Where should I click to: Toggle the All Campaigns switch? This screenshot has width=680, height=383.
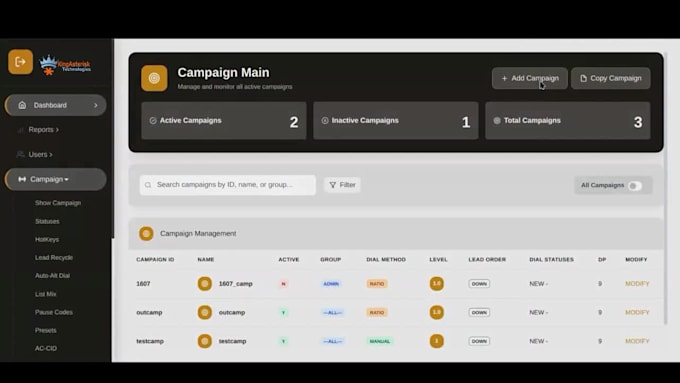tap(635, 186)
